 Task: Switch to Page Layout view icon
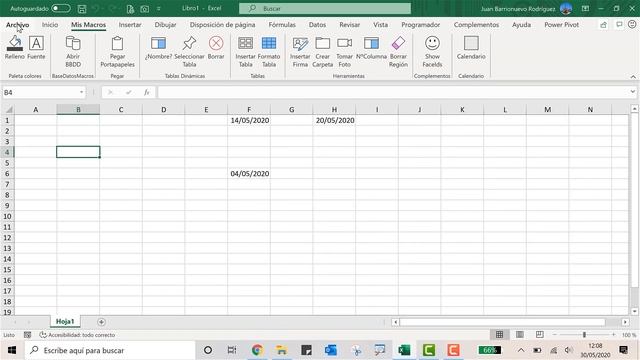[x=520, y=335]
